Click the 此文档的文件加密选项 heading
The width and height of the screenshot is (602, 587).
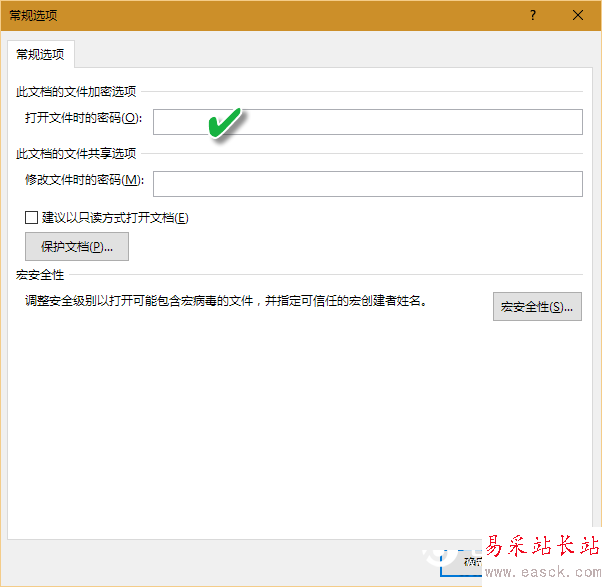tap(76, 92)
